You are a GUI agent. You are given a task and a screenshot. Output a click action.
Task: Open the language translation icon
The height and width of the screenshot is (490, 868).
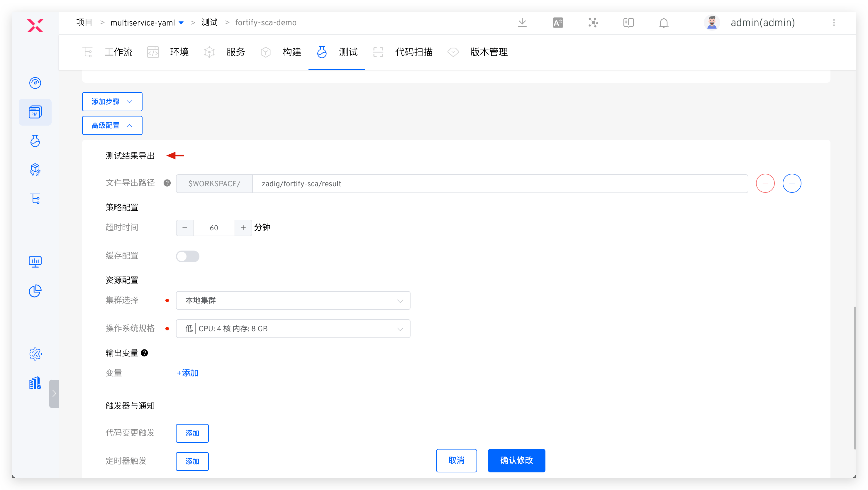558,23
